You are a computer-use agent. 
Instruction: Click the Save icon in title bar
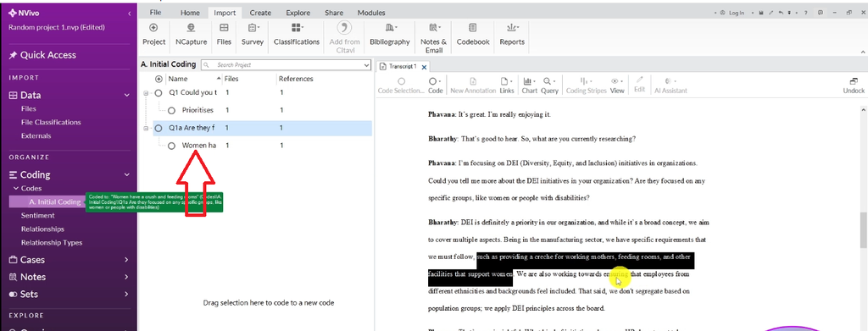[x=762, y=13]
